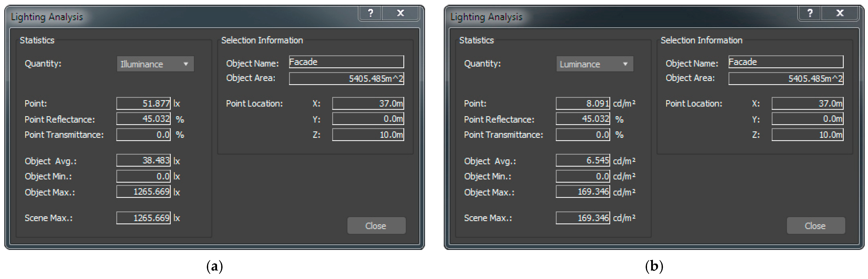Click Scene Max. 169.346 cd/m² field
Viewport: 868px width, 279px height.
click(x=583, y=218)
